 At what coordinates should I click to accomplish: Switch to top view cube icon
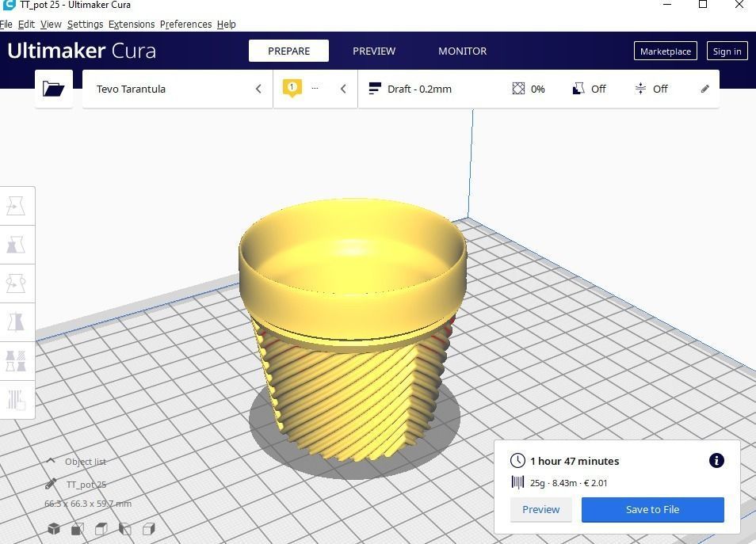click(x=101, y=529)
